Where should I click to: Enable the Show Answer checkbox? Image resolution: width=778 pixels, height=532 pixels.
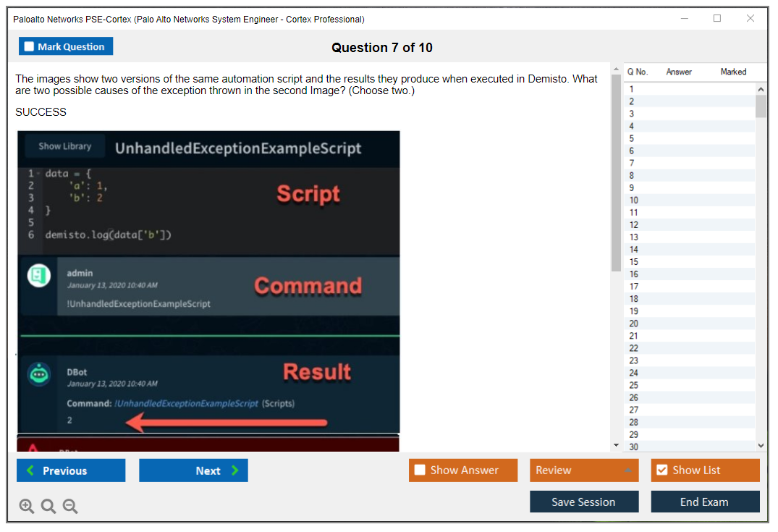pos(420,470)
